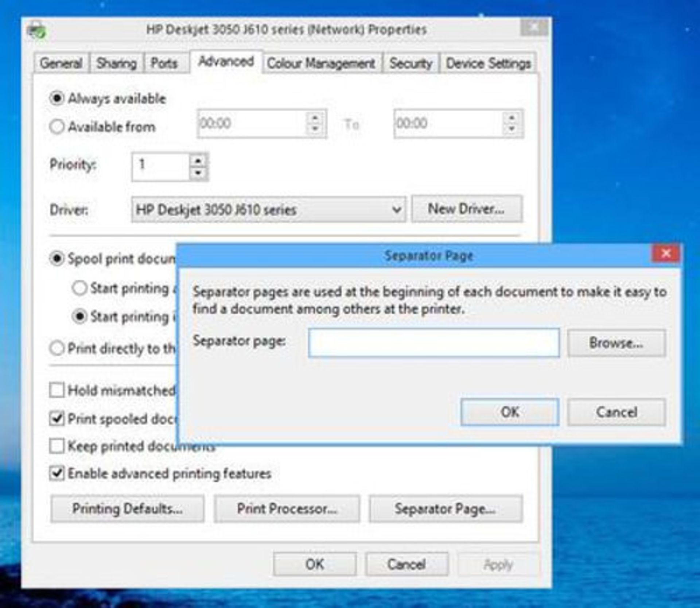
Task: Open Printing Defaults settings
Action: (127, 508)
